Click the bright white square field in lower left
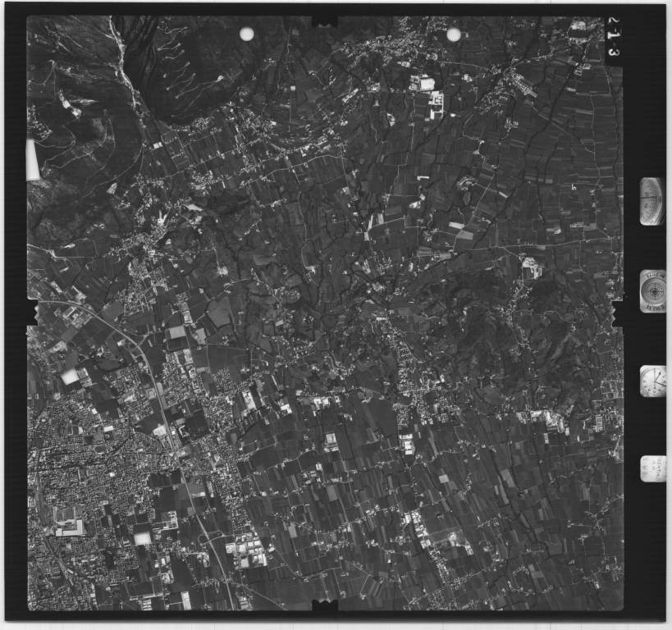The height and width of the screenshot is (630, 672). (x=143, y=538)
